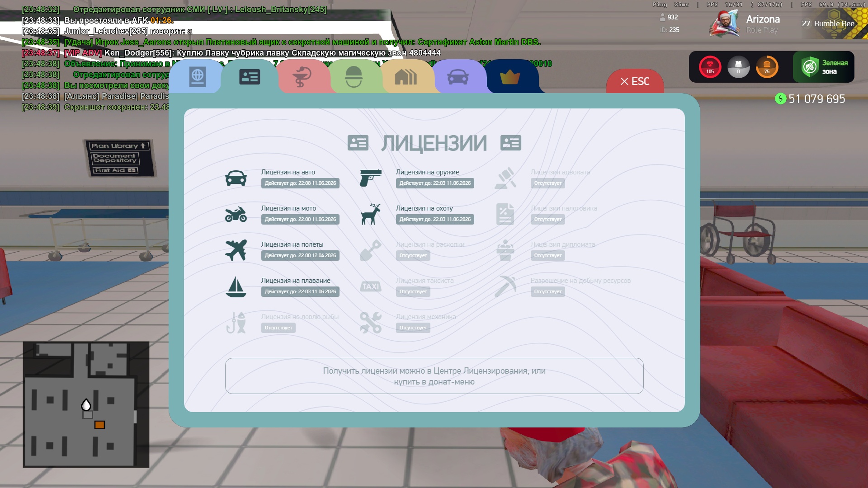Click car license validity date badge
The image size is (868, 488).
click(x=300, y=183)
